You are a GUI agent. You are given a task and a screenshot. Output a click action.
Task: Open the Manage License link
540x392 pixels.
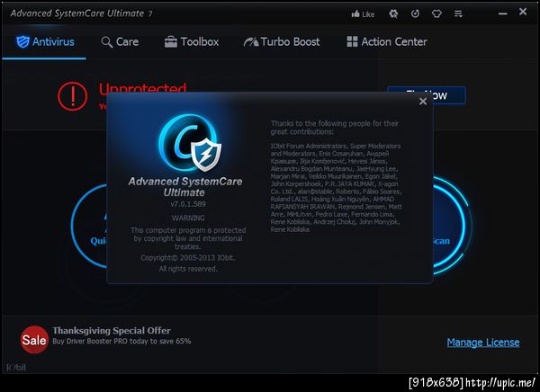pos(483,343)
